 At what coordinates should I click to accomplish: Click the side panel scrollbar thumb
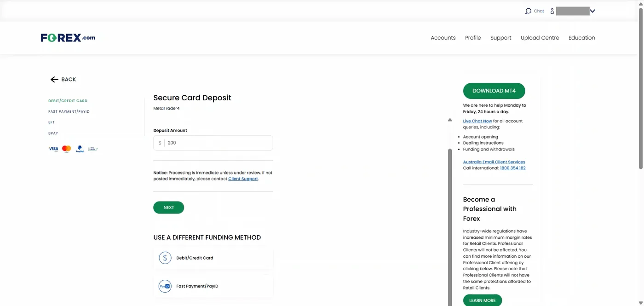click(x=450, y=228)
